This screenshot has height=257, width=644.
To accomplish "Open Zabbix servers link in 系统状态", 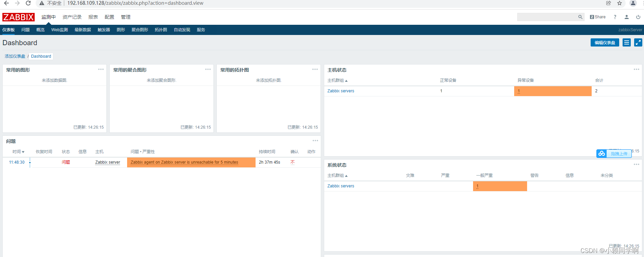I will pyautogui.click(x=341, y=186).
